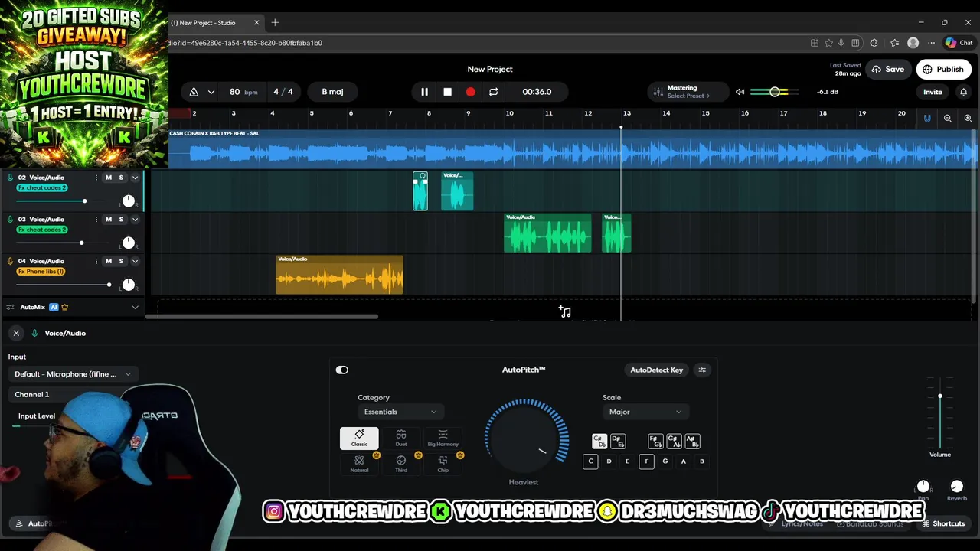The image size is (980, 551).
Task: Invite a collaborator
Action: click(x=933, y=92)
